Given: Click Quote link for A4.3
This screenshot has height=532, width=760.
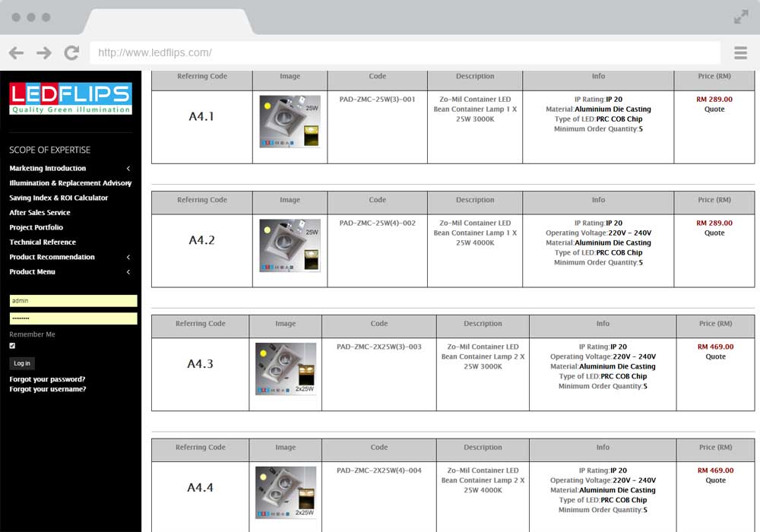Looking at the screenshot, I should (x=715, y=356).
